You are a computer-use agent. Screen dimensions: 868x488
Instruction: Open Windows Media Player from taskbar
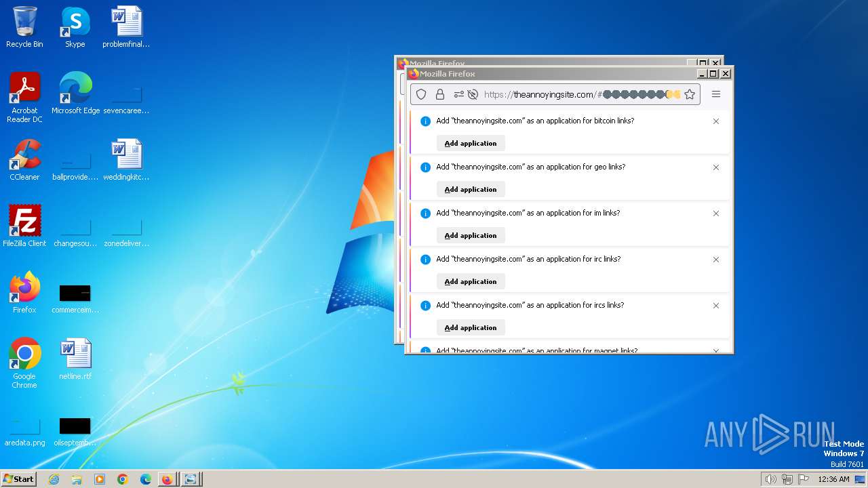pyautogui.click(x=100, y=479)
